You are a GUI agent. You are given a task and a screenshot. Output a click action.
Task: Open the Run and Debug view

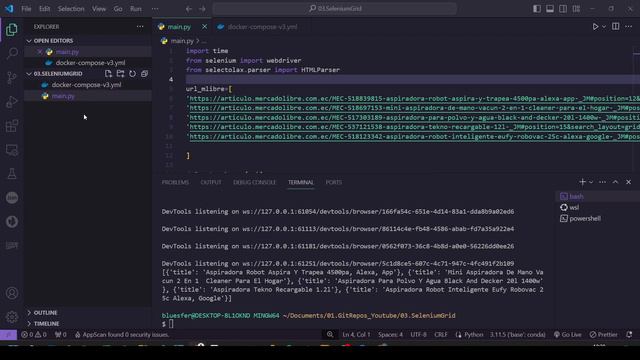tap(12, 102)
